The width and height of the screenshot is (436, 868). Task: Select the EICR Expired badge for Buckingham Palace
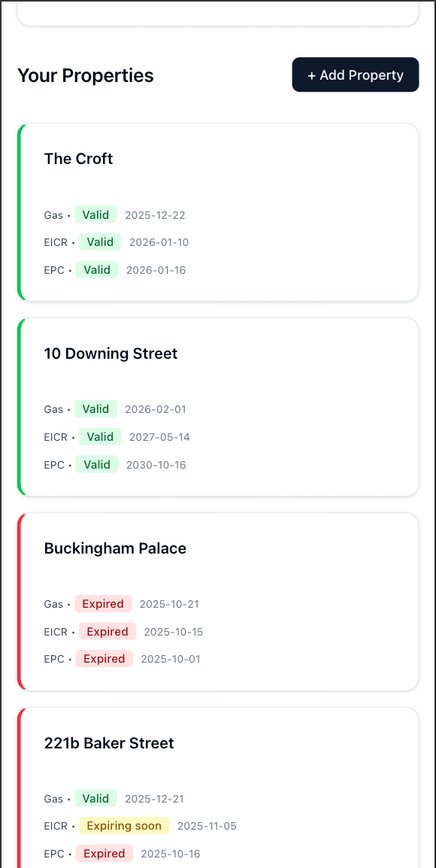coord(107,631)
